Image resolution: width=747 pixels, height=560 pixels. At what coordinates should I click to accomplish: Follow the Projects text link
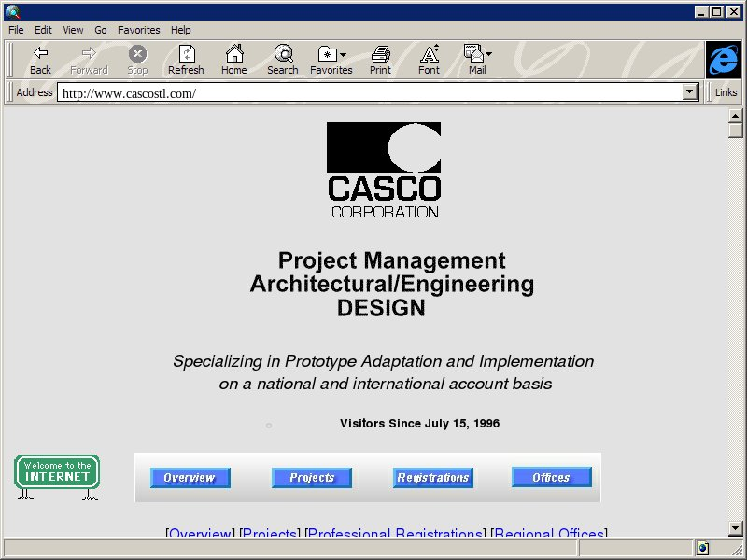click(x=270, y=534)
